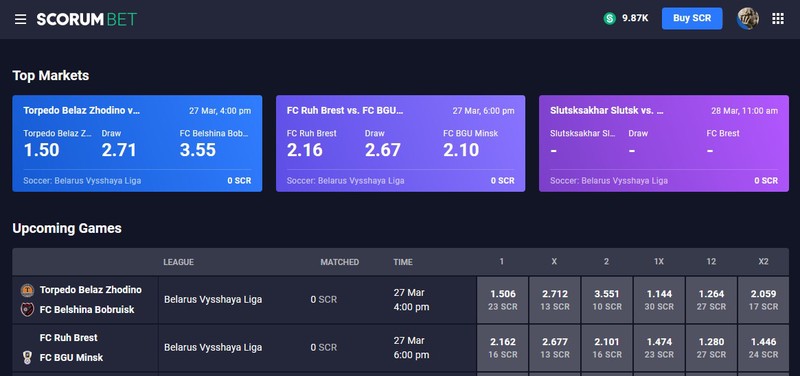
Task: Click the green SCR coin balance icon
Action: [x=609, y=18]
